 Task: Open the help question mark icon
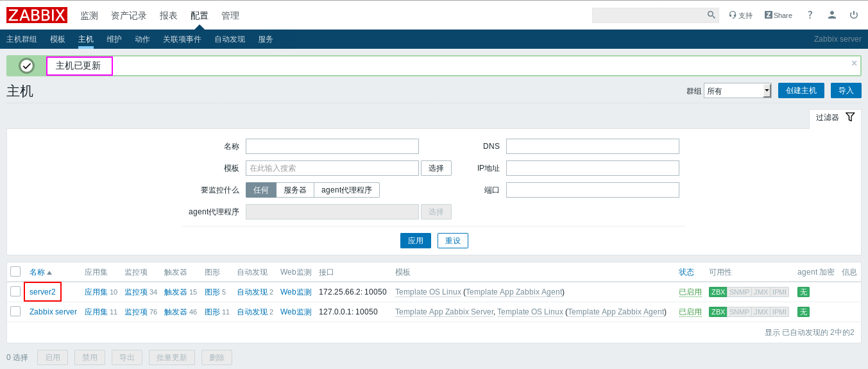[x=810, y=15]
